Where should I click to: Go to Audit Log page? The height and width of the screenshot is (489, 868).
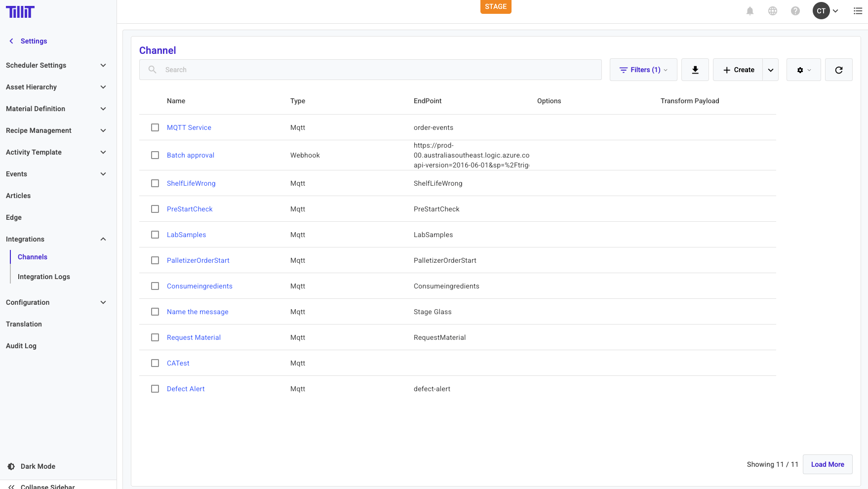(21, 346)
